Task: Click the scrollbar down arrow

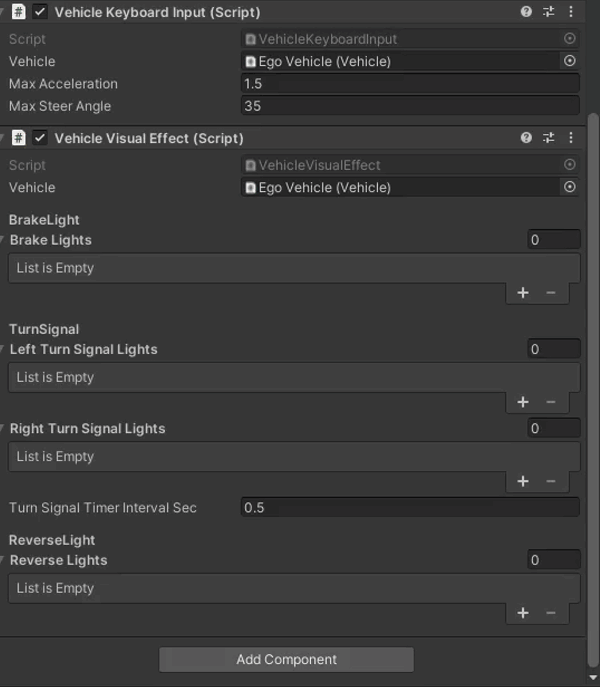Action: [x=593, y=677]
